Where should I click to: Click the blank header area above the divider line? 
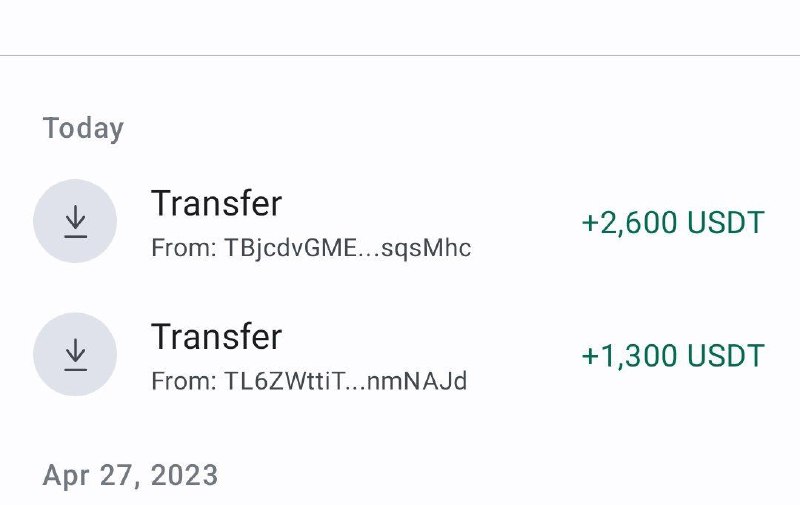click(x=400, y=27)
